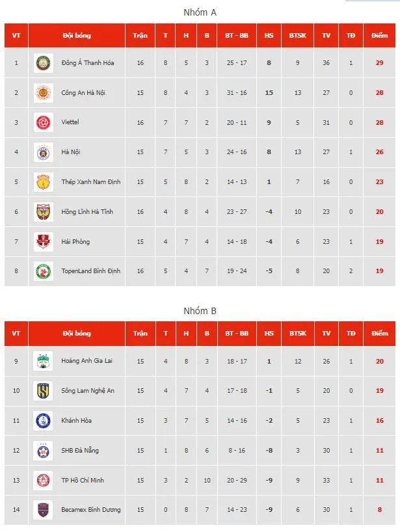Click the TP Hồ Chí Minh logo
Image resolution: width=400 pixels, height=532 pixels.
click(44, 481)
